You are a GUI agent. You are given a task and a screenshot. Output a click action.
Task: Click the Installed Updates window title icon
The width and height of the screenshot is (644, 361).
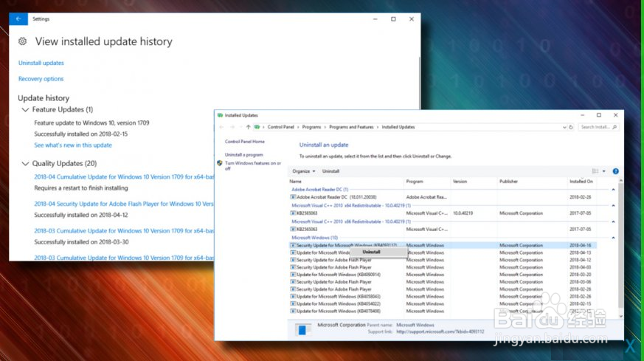pyautogui.click(x=220, y=115)
